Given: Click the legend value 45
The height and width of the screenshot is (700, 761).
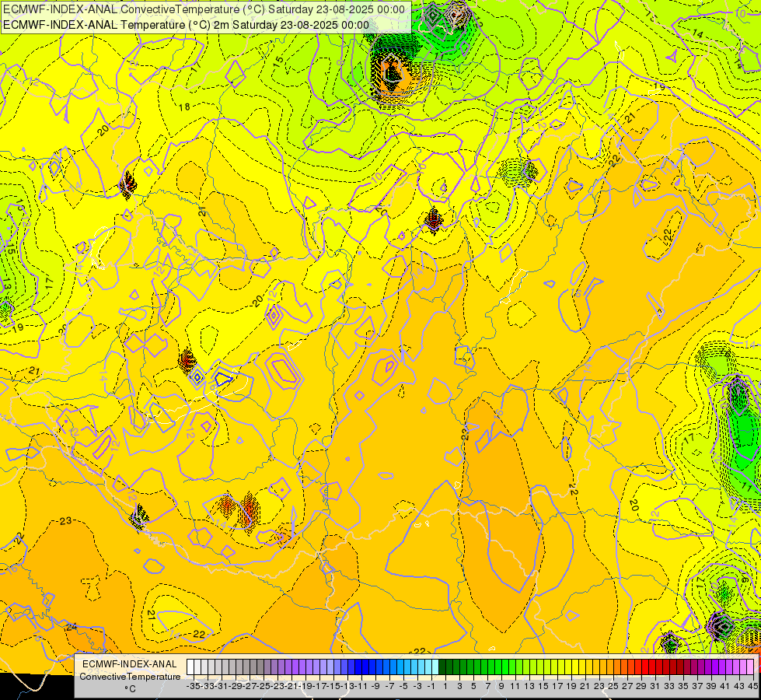Looking at the screenshot, I should pyautogui.click(x=752, y=687).
